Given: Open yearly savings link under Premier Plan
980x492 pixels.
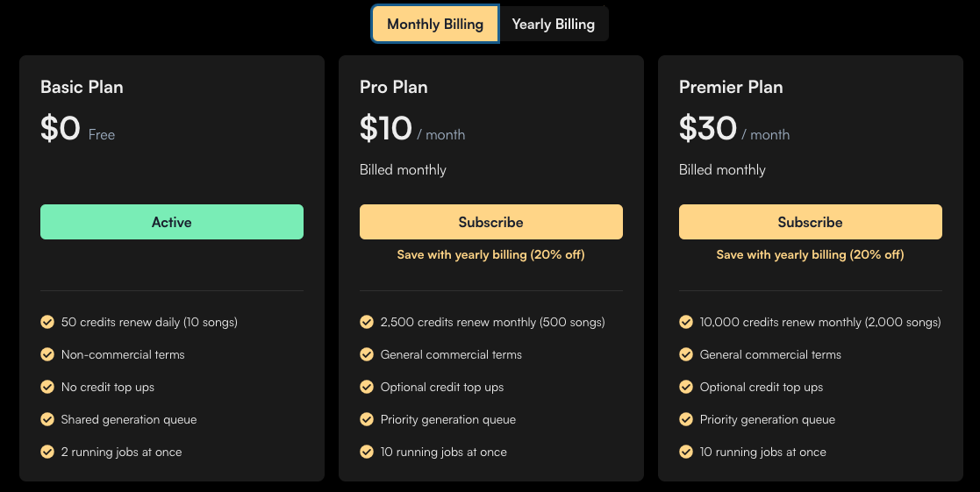Looking at the screenshot, I should (x=810, y=254).
